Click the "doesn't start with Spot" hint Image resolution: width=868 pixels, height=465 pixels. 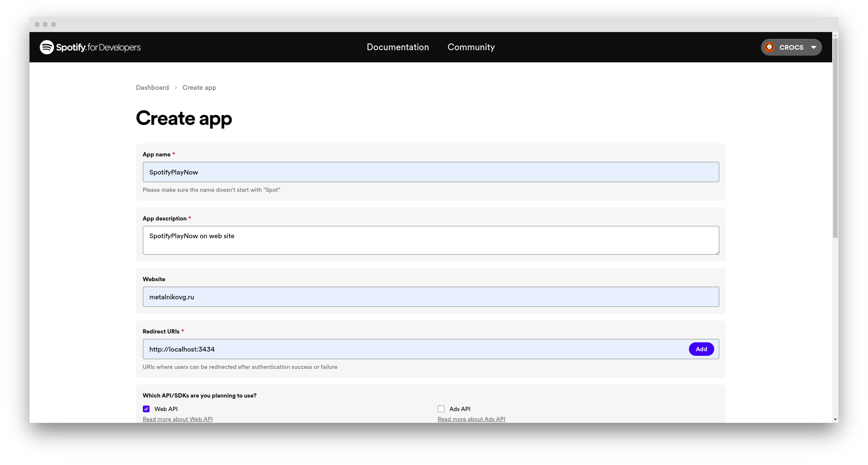pos(211,190)
